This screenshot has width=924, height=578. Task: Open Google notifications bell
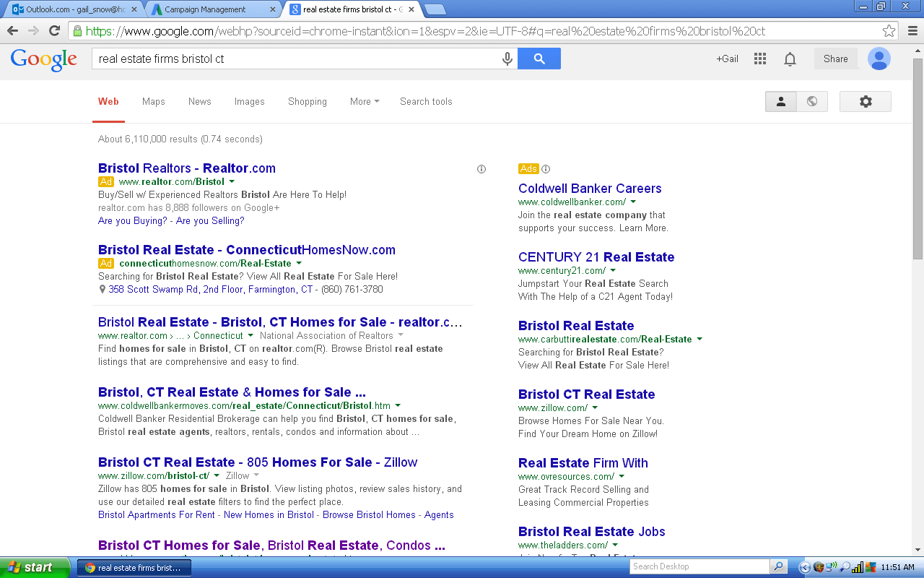[790, 59]
